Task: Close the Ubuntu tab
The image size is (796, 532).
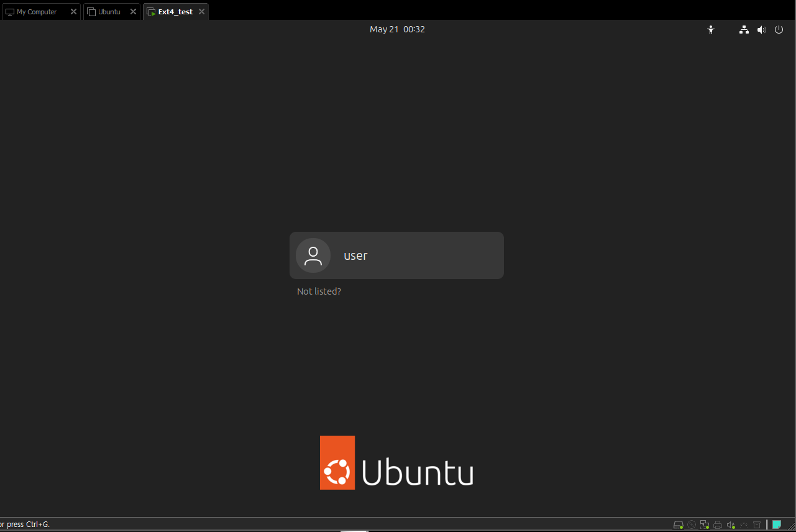Action: coord(133,12)
